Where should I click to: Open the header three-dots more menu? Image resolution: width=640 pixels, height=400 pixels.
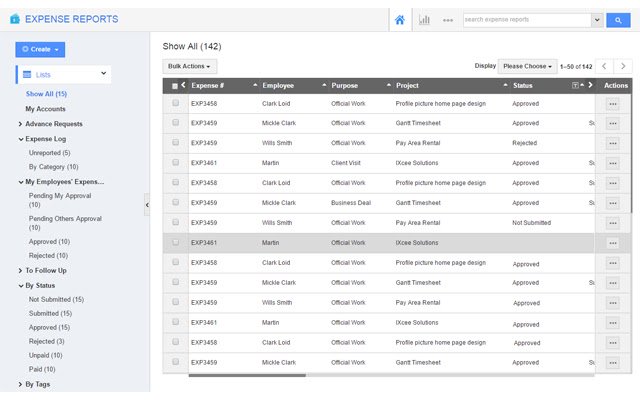(448, 20)
